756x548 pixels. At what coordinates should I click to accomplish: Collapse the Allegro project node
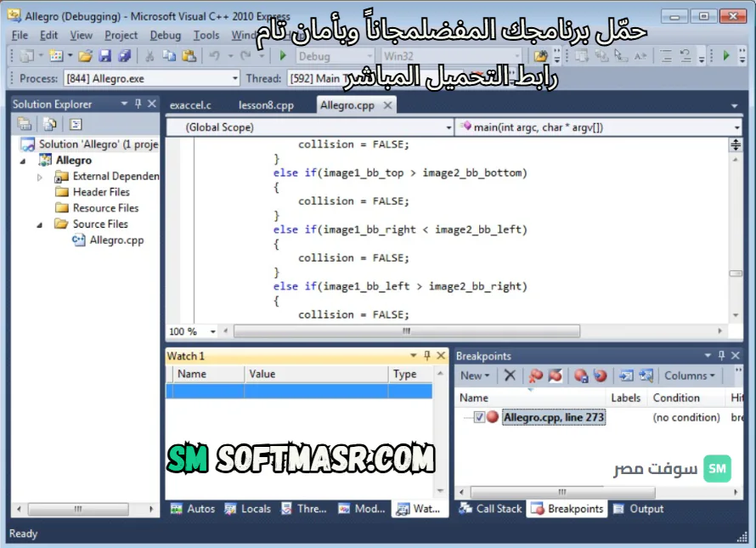click(23, 161)
